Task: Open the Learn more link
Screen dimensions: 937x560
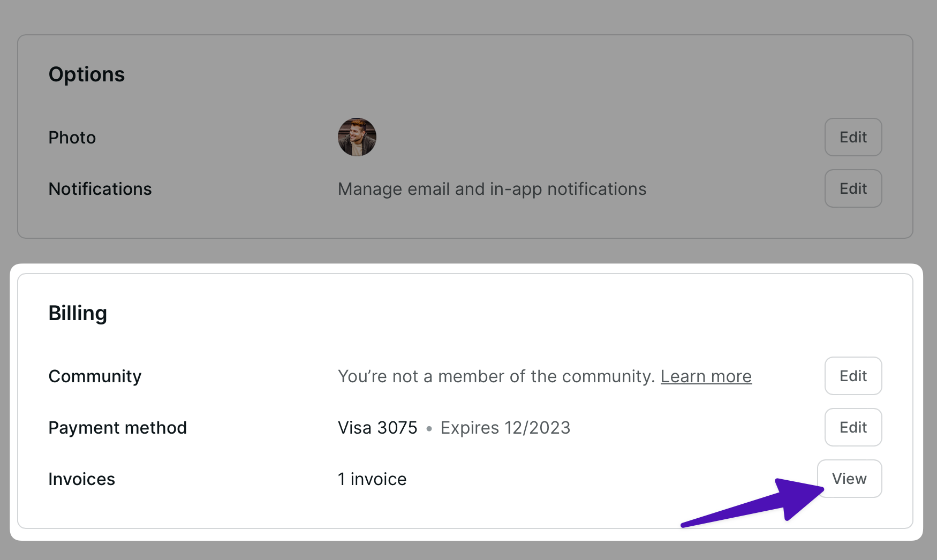Action: point(706,376)
